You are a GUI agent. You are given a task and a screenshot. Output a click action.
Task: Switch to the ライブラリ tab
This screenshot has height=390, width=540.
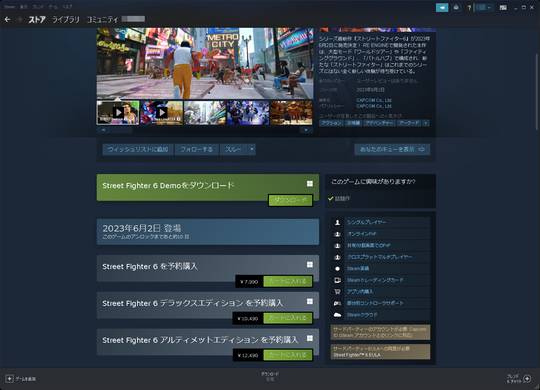[x=66, y=20]
